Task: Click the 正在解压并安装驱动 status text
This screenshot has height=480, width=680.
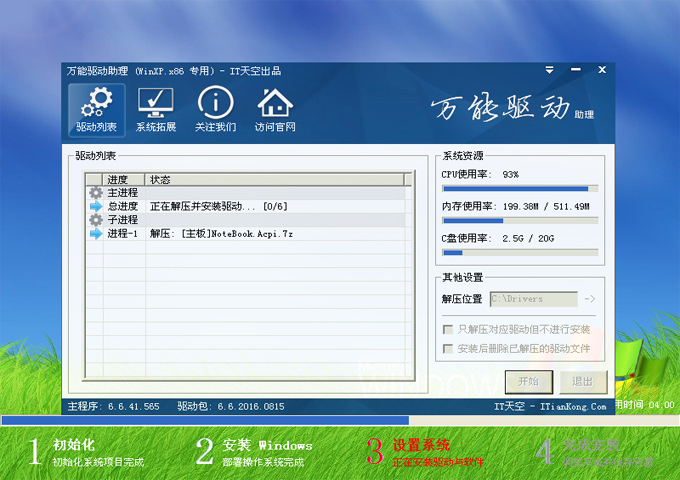Action: coord(219,206)
